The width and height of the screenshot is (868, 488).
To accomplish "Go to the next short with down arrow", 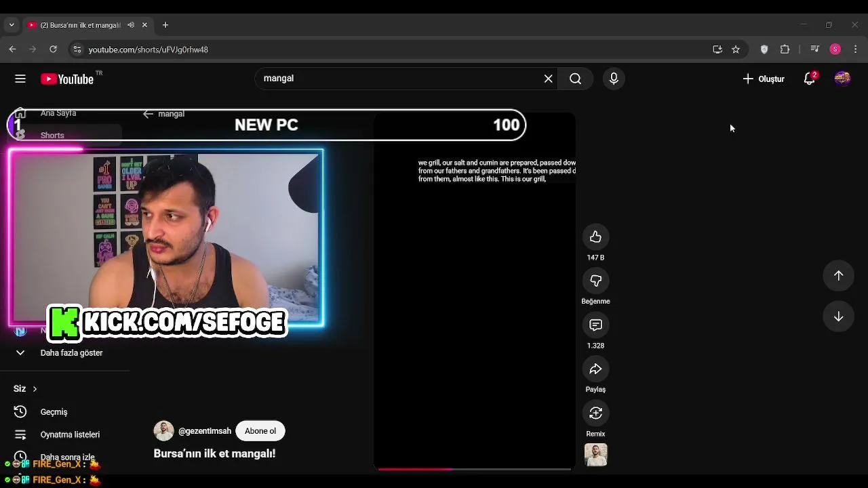I will [838, 317].
